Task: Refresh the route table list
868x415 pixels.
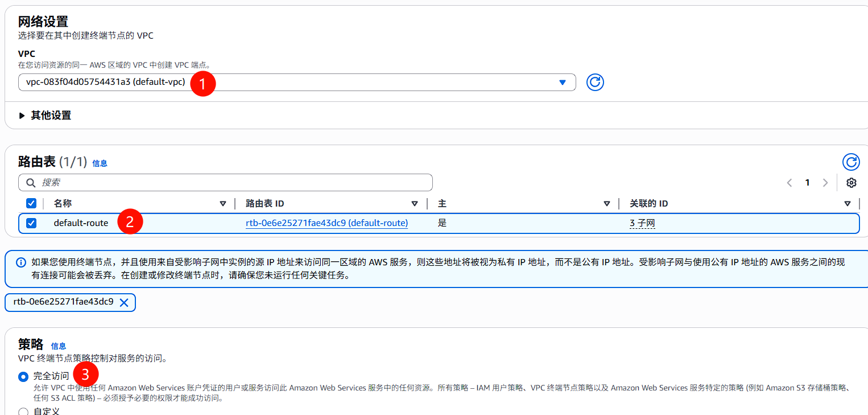Action: point(851,162)
